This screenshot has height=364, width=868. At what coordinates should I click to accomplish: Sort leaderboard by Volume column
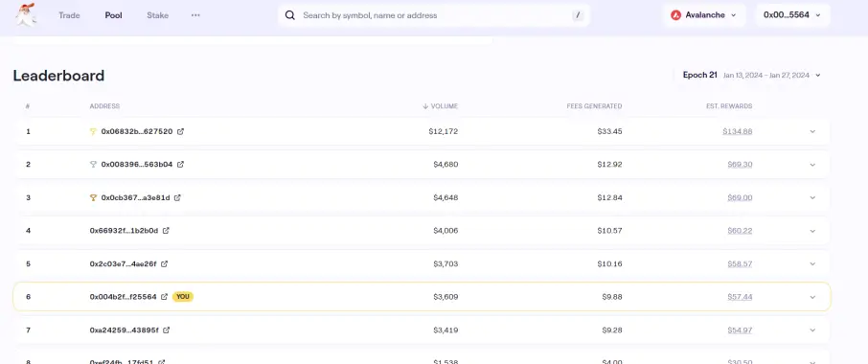tap(440, 106)
